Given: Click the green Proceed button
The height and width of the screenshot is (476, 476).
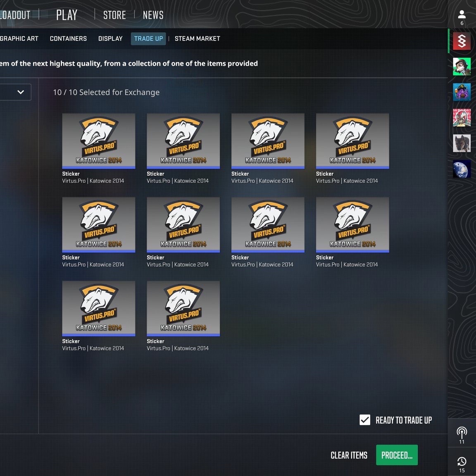Looking at the screenshot, I should [397, 455].
